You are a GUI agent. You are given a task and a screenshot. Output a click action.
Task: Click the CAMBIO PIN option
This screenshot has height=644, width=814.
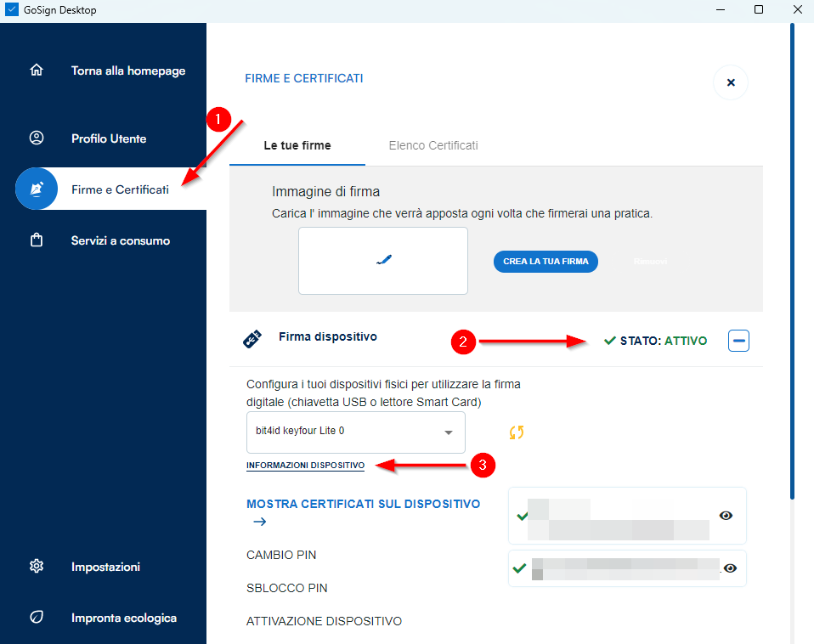coord(280,555)
